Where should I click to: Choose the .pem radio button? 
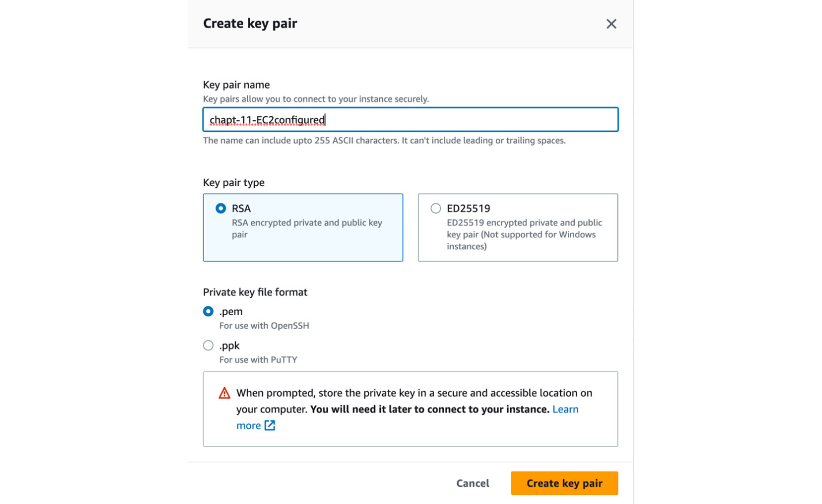[208, 312]
